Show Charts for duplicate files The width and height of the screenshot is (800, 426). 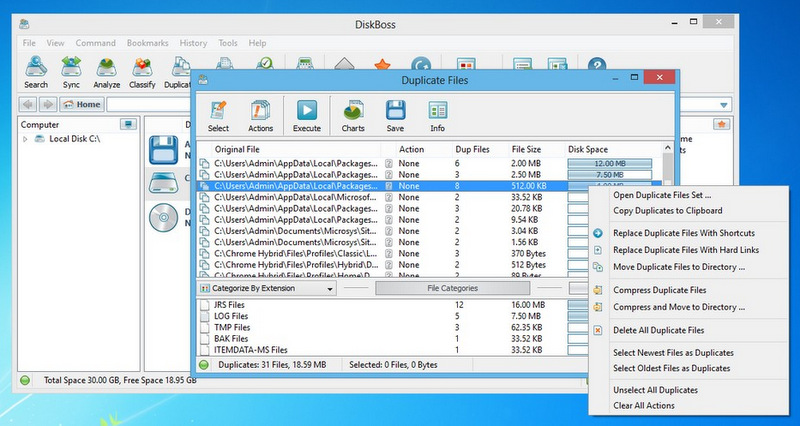353,116
